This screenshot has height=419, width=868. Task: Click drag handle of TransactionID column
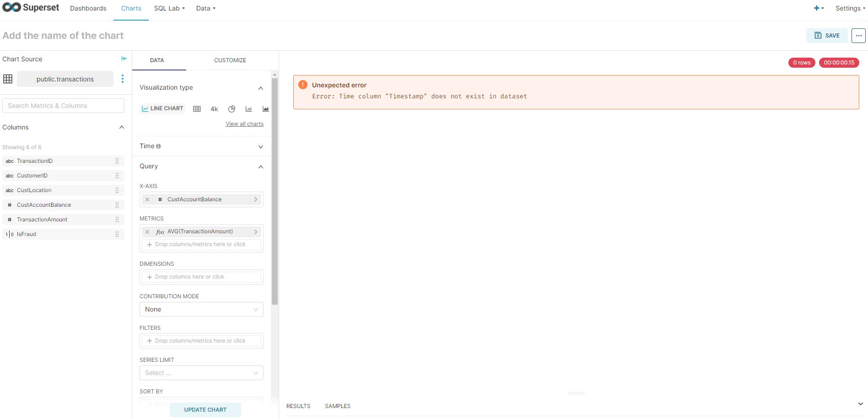coord(117,161)
